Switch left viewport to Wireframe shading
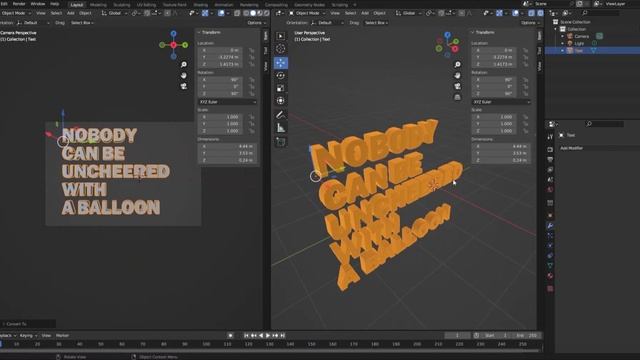Image resolution: width=640 pixels, height=360 pixels. tap(246, 13)
